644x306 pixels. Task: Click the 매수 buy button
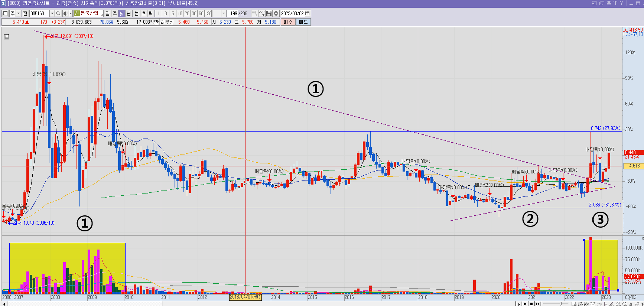[x=288, y=22]
